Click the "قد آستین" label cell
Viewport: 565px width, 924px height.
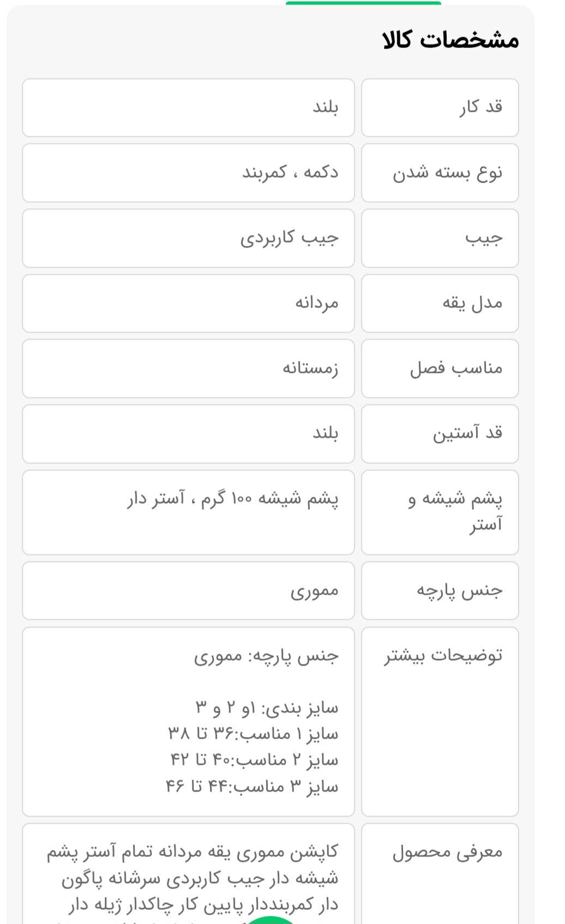440,433
